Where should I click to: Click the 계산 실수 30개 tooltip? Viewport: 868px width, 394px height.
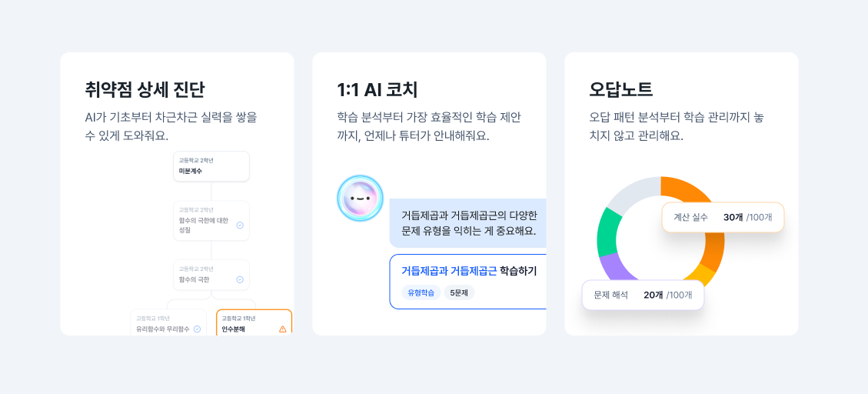pyautogui.click(x=723, y=217)
